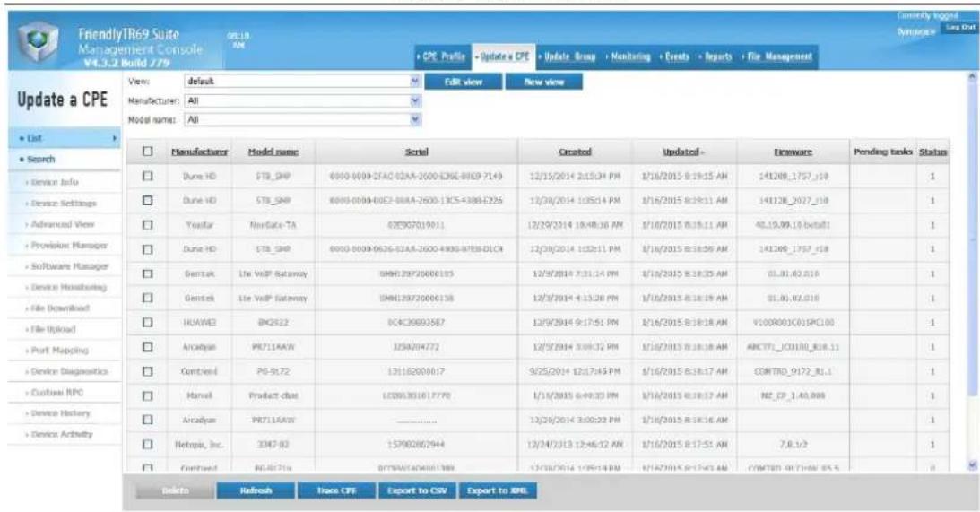
Task: Click the Log Out link
Action: [x=960, y=28]
